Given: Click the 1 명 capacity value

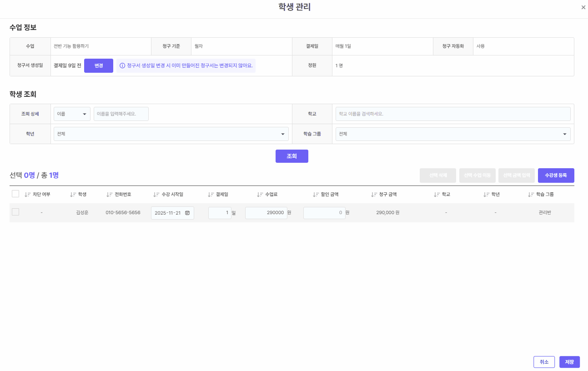Looking at the screenshot, I should pos(339,65).
